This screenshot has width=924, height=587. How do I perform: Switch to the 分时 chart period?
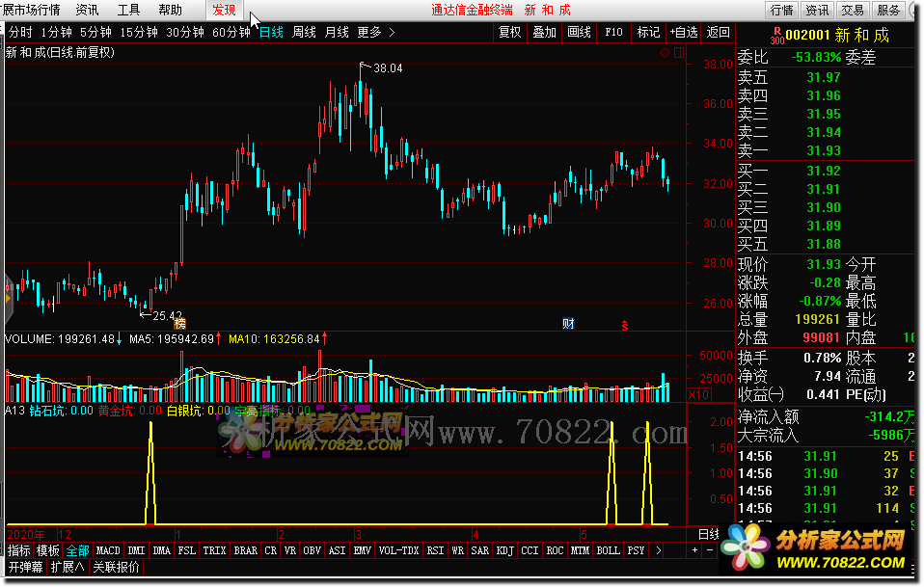(x=20, y=33)
